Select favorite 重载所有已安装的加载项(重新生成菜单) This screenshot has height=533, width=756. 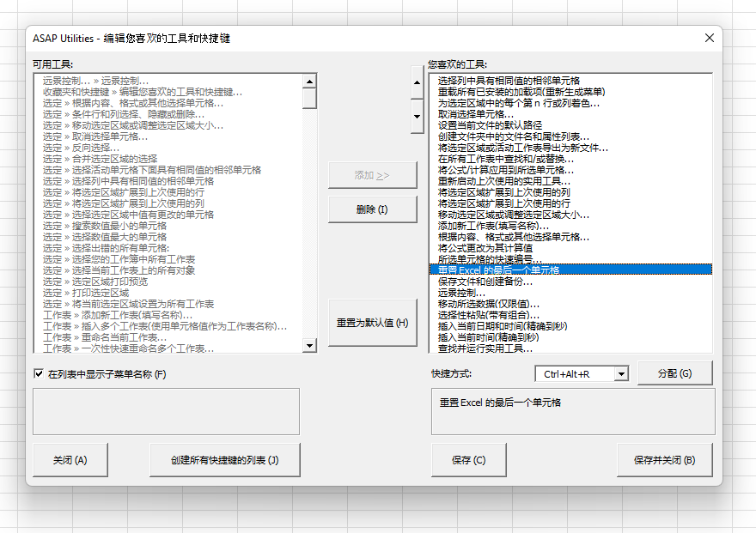(521, 92)
